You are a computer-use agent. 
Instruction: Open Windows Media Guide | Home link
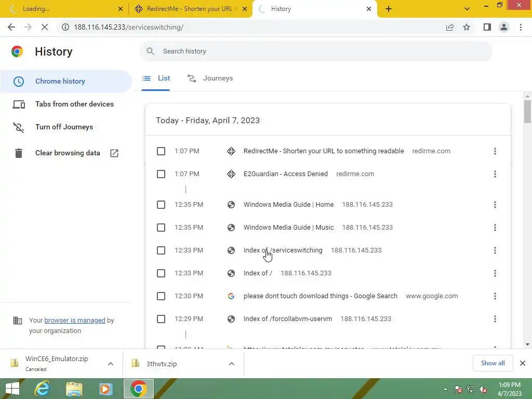[288, 205]
